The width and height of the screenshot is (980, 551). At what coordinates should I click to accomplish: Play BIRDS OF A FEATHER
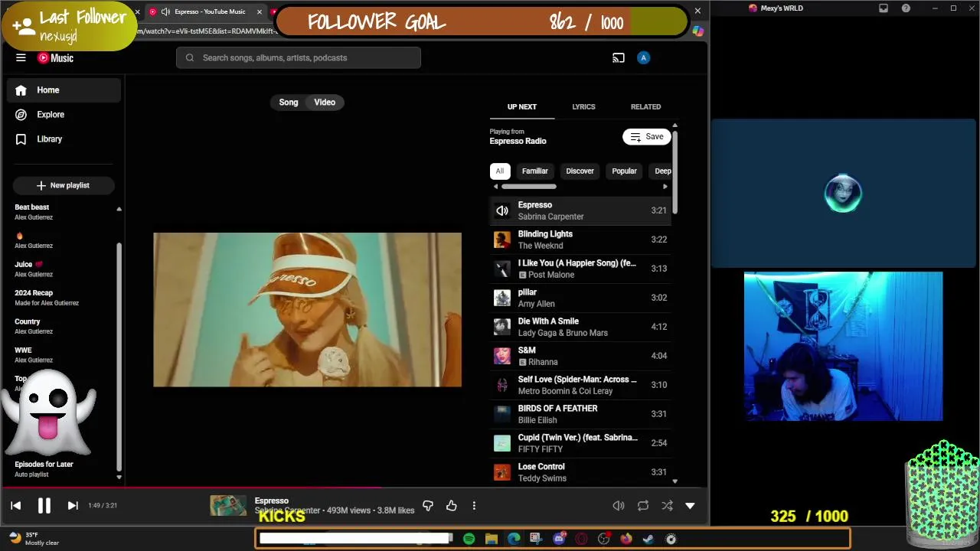point(580,414)
